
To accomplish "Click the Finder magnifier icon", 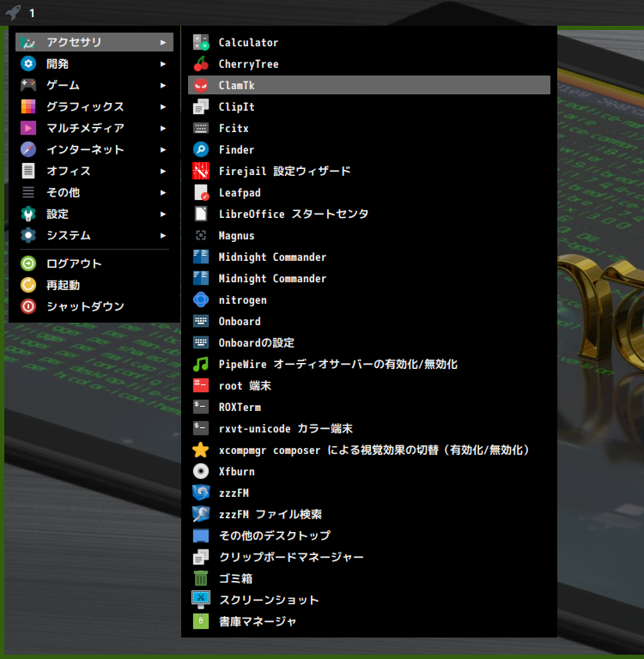I will pos(201,149).
